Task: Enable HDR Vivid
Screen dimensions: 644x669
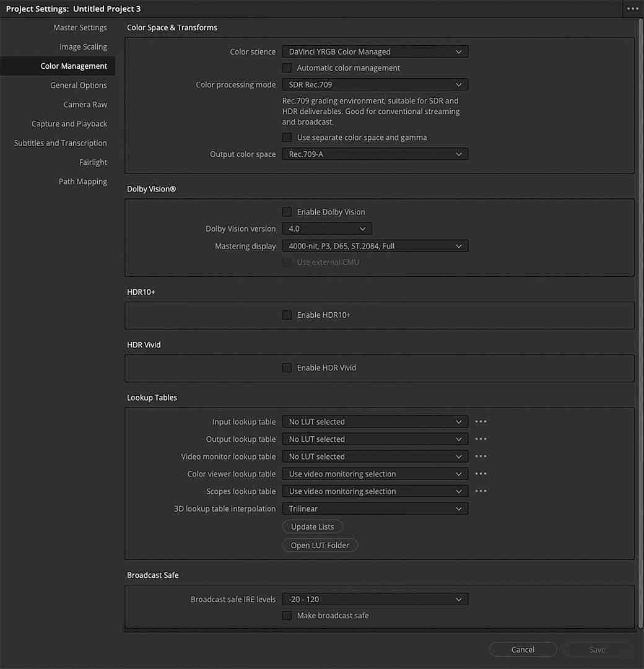Action: [x=287, y=367]
